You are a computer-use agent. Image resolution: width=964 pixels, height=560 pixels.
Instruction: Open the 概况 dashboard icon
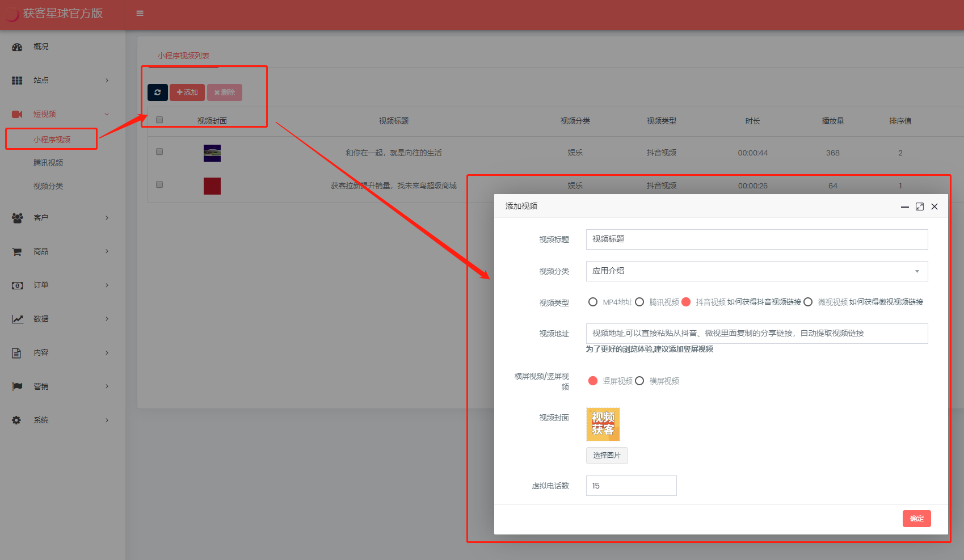(x=17, y=47)
